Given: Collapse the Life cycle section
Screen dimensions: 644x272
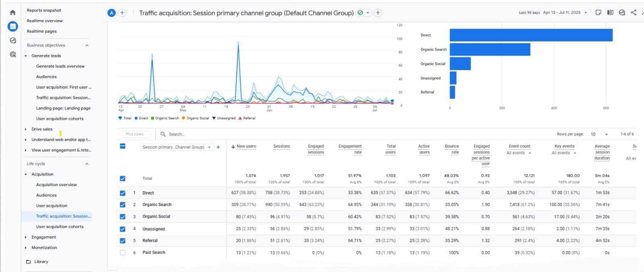Looking at the screenshot, I should pyautogui.click(x=87, y=164).
